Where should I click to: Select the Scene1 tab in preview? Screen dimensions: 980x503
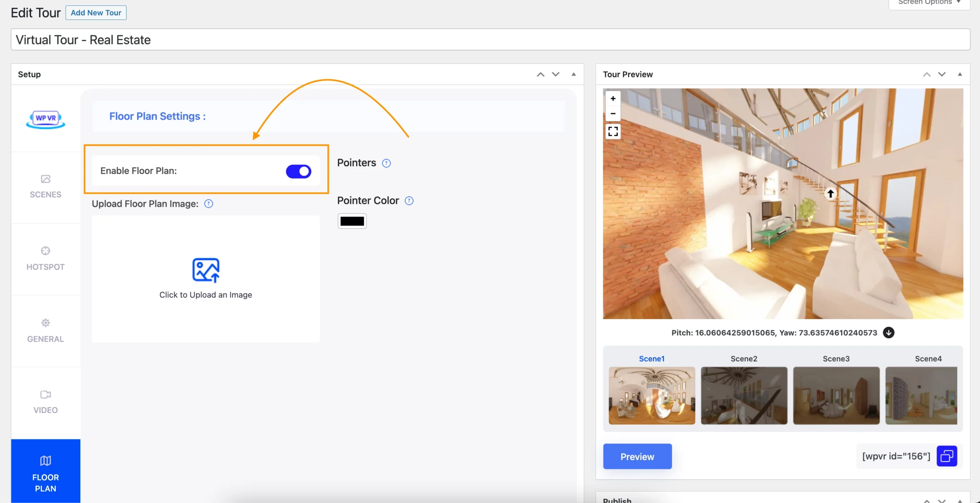651,359
